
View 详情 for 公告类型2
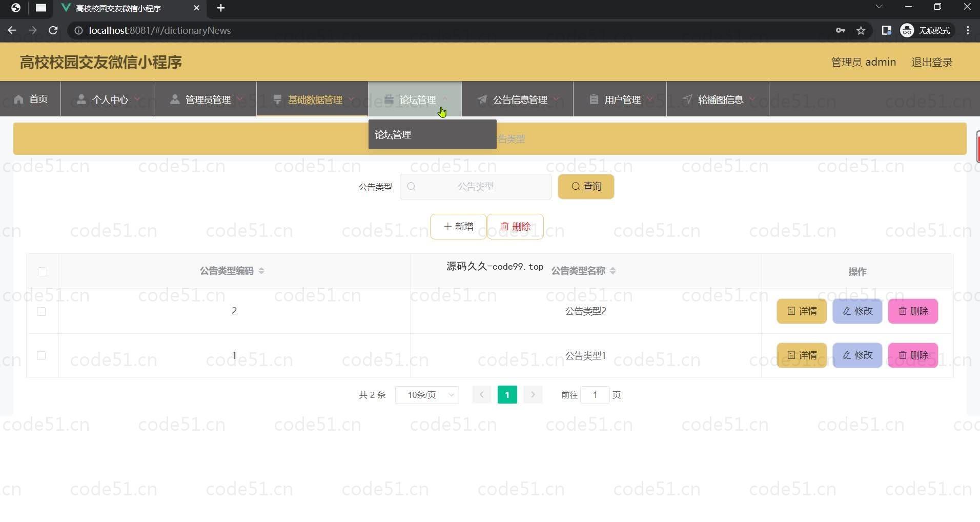[x=802, y=311]
